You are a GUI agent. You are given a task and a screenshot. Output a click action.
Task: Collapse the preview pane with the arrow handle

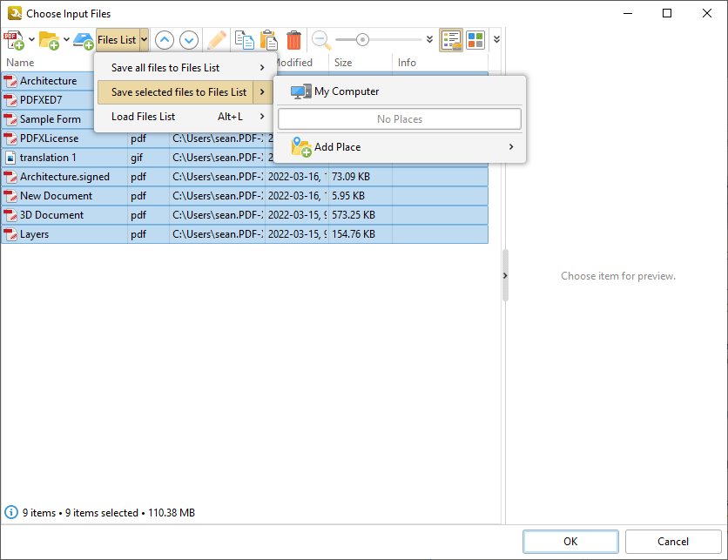click(x=505, y=276)
